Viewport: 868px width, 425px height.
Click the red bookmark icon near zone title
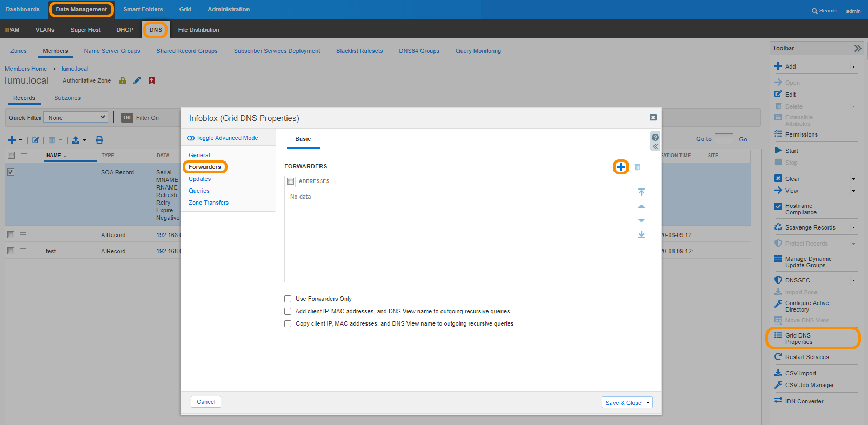(x=152, y=80)
